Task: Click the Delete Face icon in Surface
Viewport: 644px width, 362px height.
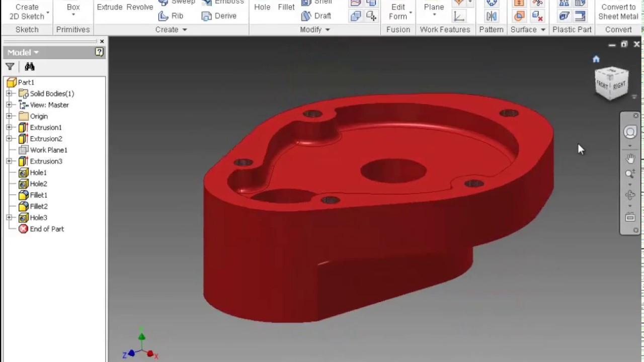Action: 537,16
